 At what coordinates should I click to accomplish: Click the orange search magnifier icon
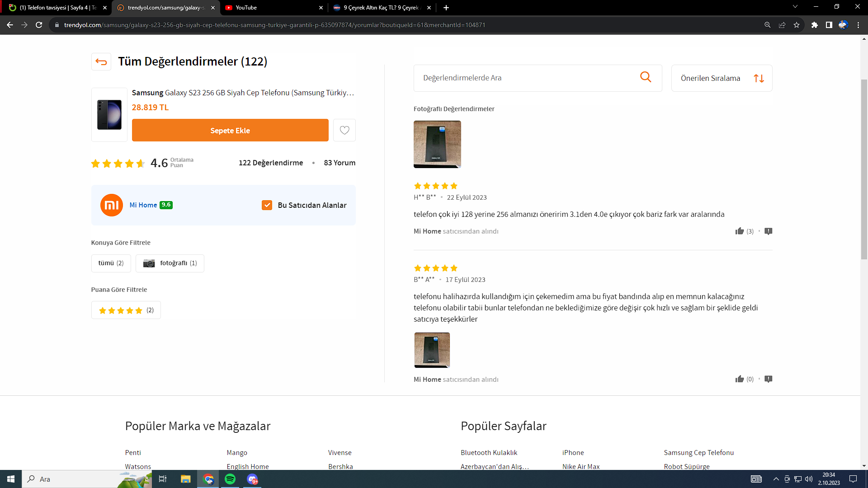click(646, 77)
